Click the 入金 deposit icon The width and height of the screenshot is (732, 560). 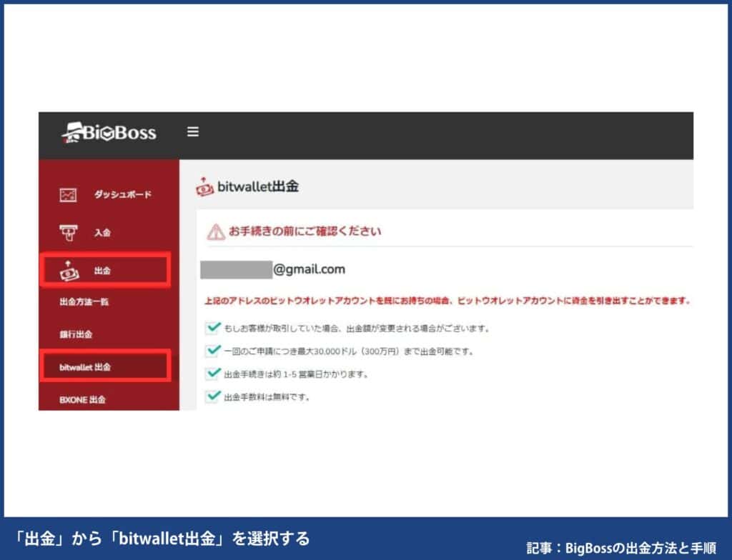tap(68, 232)
